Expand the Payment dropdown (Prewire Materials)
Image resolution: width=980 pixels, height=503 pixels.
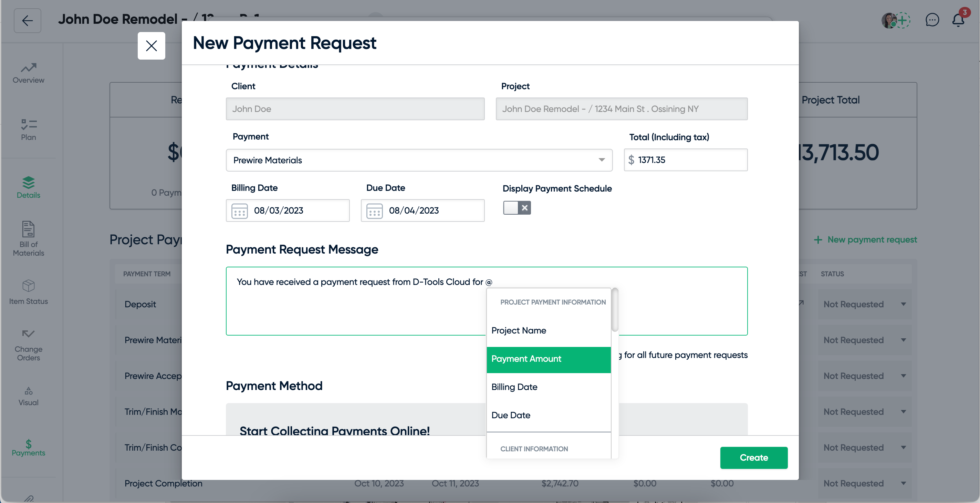click(x=419, y=160)
